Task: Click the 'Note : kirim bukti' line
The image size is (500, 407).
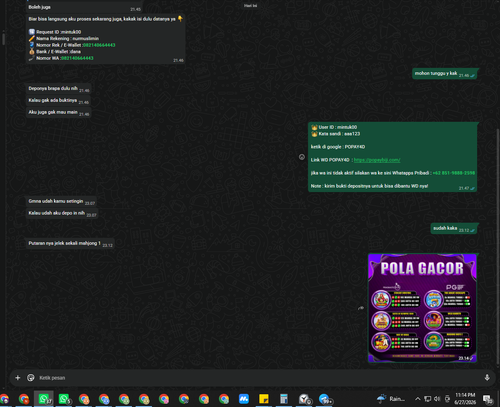Action: point(369,186)
